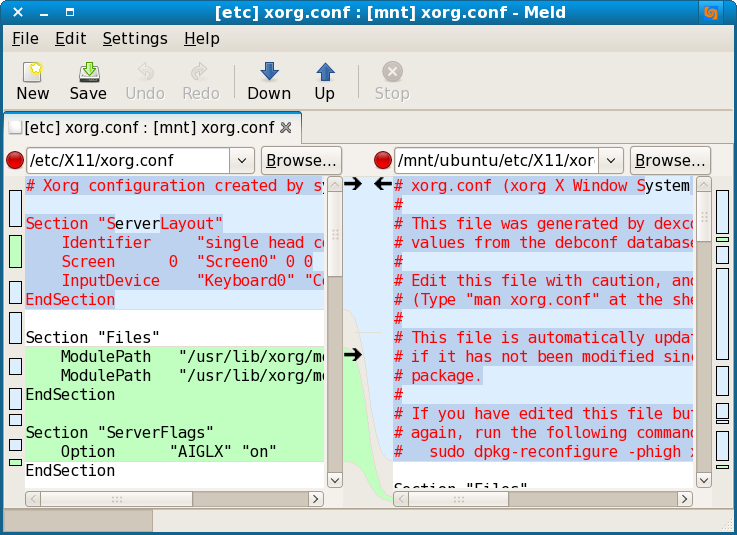
Task: Jump to previous change with Up arrow
Action: pyautogui.click(x=325, y=72)
